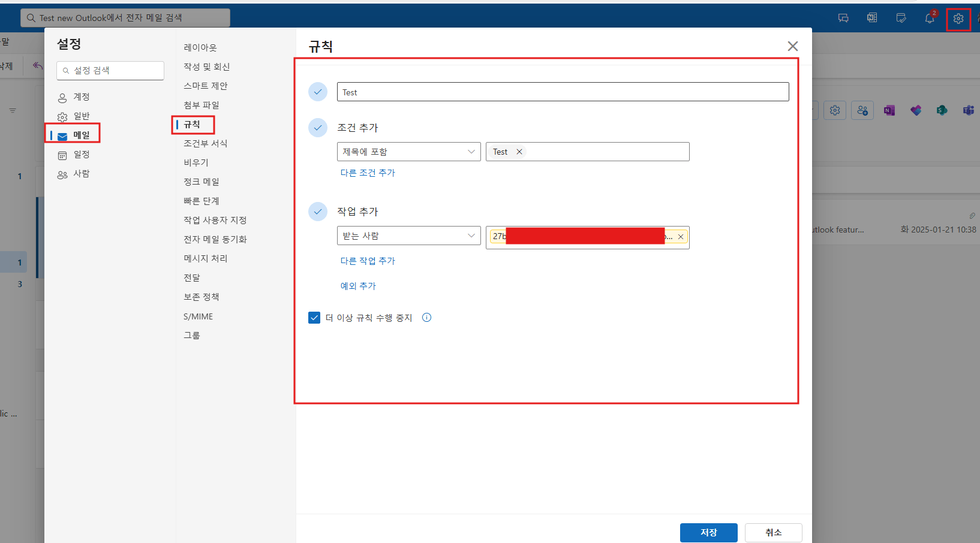This screenshot has width=980, height=543.
Task: Open 첨부 파일 settings
Action: 202,105
